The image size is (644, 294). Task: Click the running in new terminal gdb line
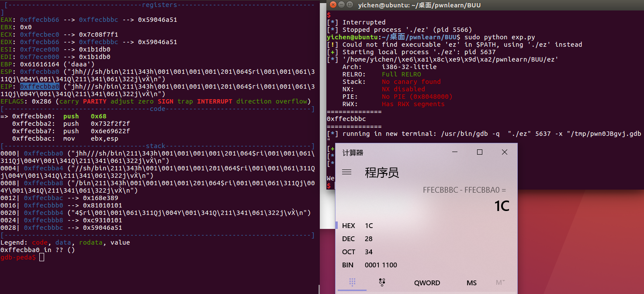pos(484,134)
